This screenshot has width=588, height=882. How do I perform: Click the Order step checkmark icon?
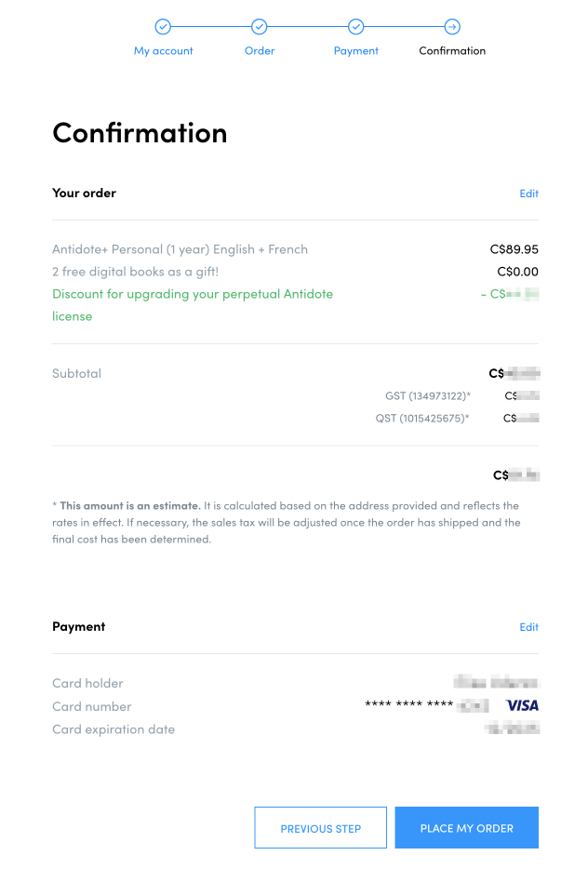[260, 27]
